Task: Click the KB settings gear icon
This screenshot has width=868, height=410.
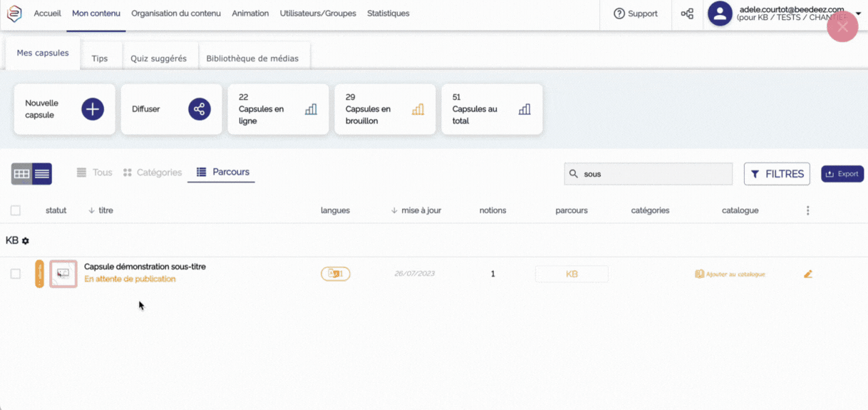Action: click(26, 241)
